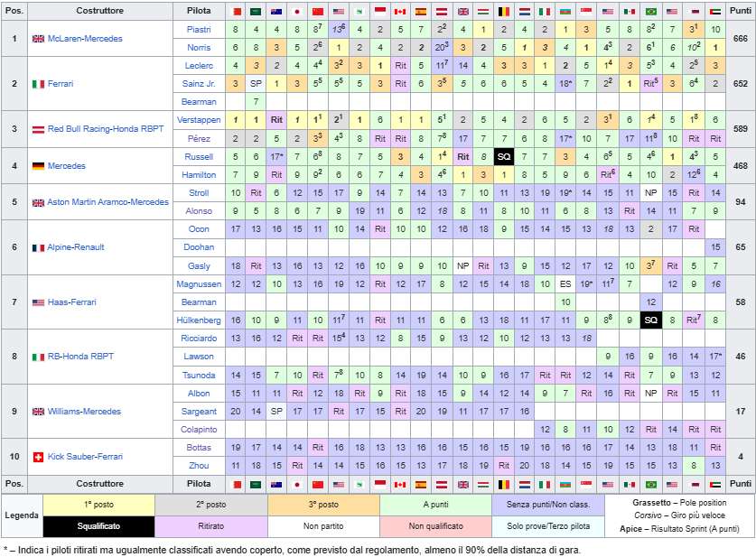This screenshot has height=557, width=756.
Task: Open the Singapore flag in the top header row
Action: pyautogui.click(x=586, y=11)
